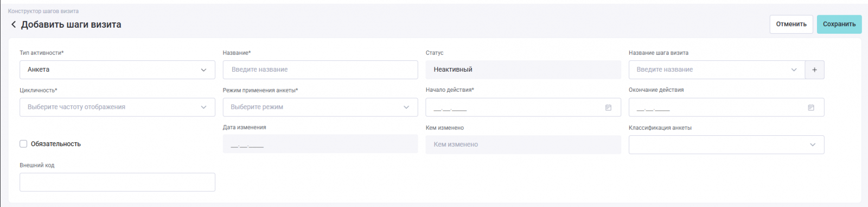The width and height of the screenshot is (868, 207).
Task: Enable the Обязательность checkbox
Action: coord(23,144)
